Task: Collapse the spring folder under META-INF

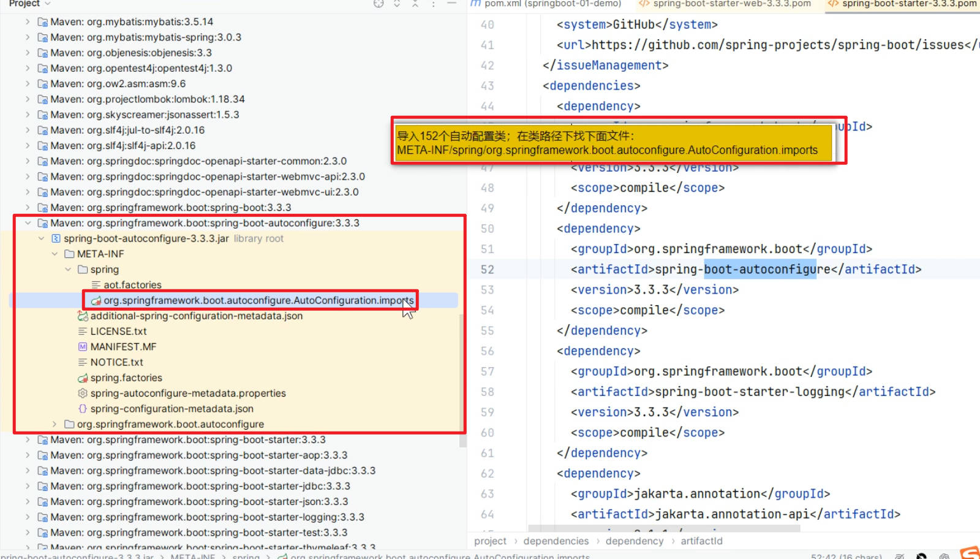Action: pyautogui.click(x=68, y=270)
